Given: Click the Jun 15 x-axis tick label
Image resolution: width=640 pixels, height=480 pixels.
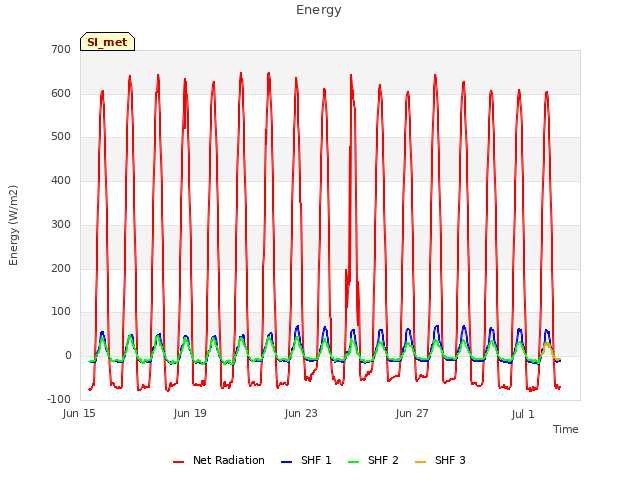Looking at the screenshot, I should click(79, 413).
